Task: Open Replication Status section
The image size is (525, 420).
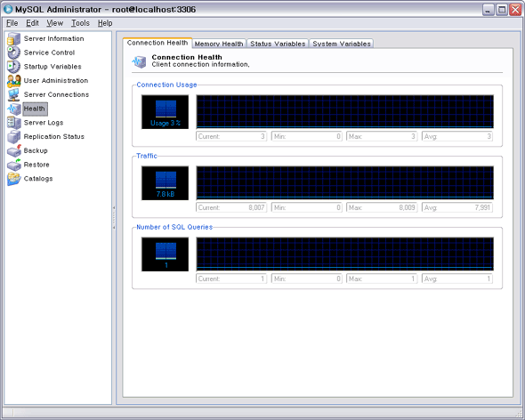Action: pos(54,137)
